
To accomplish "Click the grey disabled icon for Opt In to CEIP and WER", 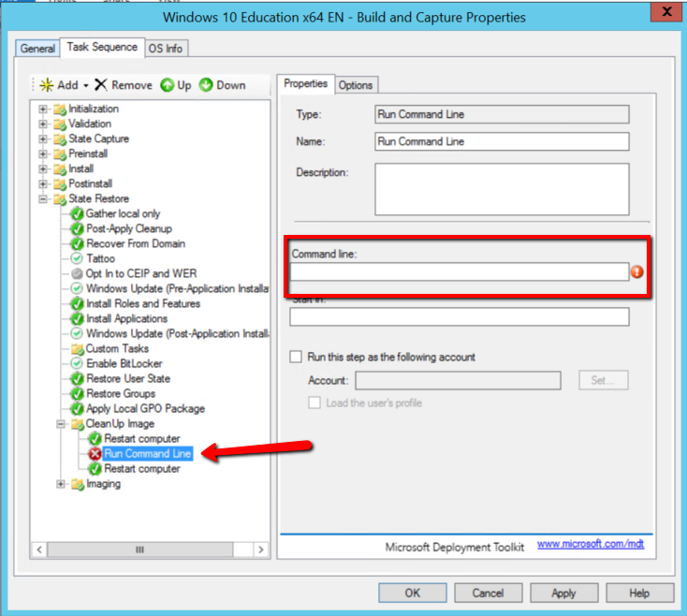I will coord(78,274).
